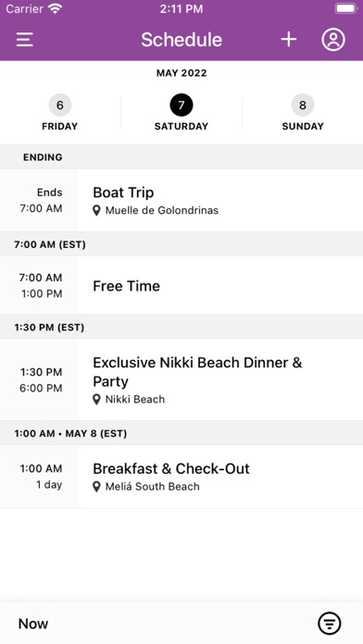Select Saturday the 7th

[181, 114]
